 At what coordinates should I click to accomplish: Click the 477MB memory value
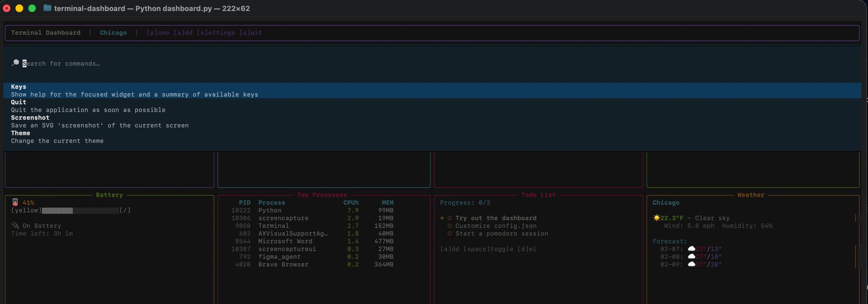384,241
